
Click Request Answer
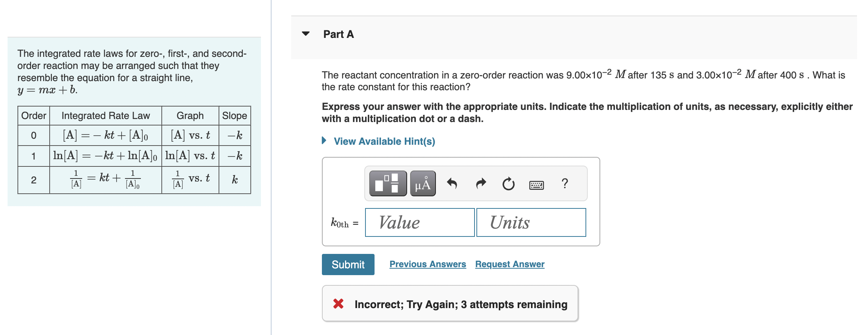pos(509,264)
